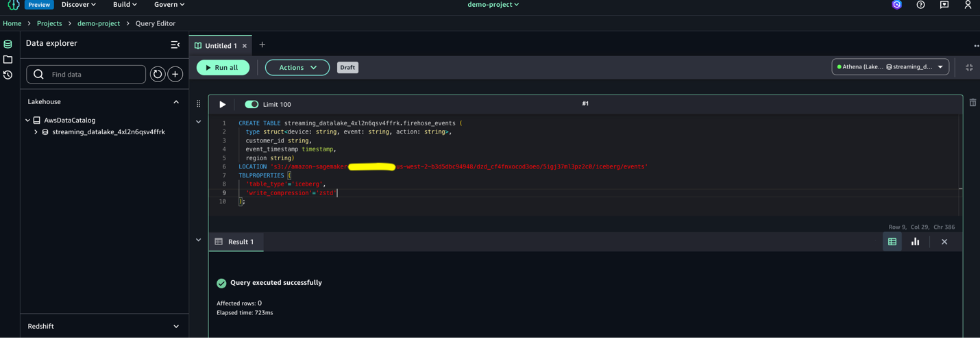Click Query Editor breadcrumb text
Viewport: 980px width, 339px height.
156,23
